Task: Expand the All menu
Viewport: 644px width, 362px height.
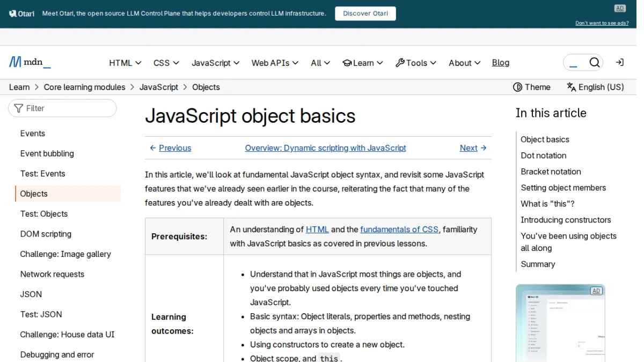Action: [320, 63]
